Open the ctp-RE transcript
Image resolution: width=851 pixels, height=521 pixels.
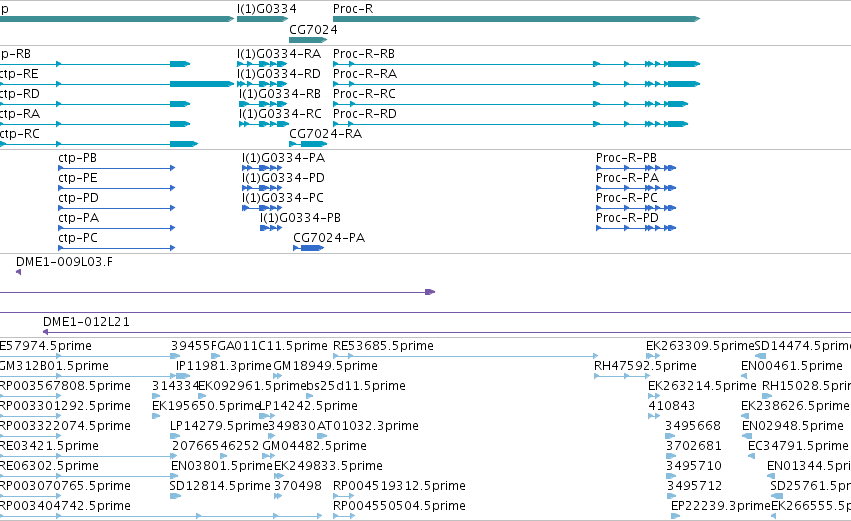(19, 74)
